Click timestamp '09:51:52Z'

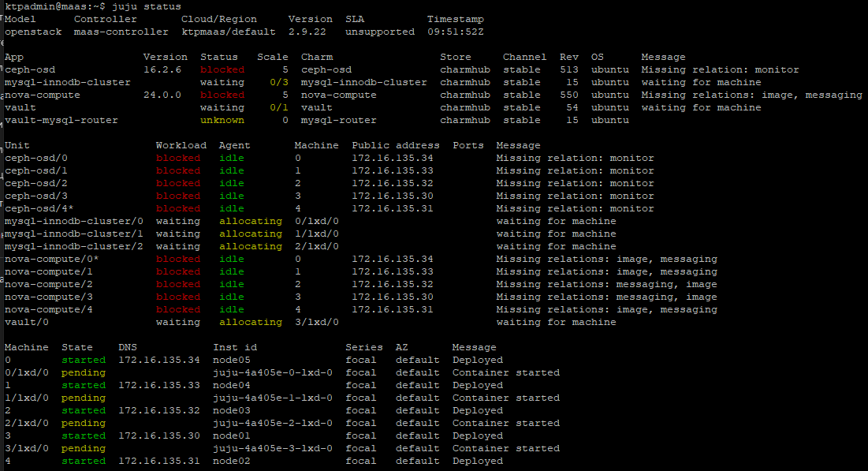pyautogui.click(x=456, y=32)
